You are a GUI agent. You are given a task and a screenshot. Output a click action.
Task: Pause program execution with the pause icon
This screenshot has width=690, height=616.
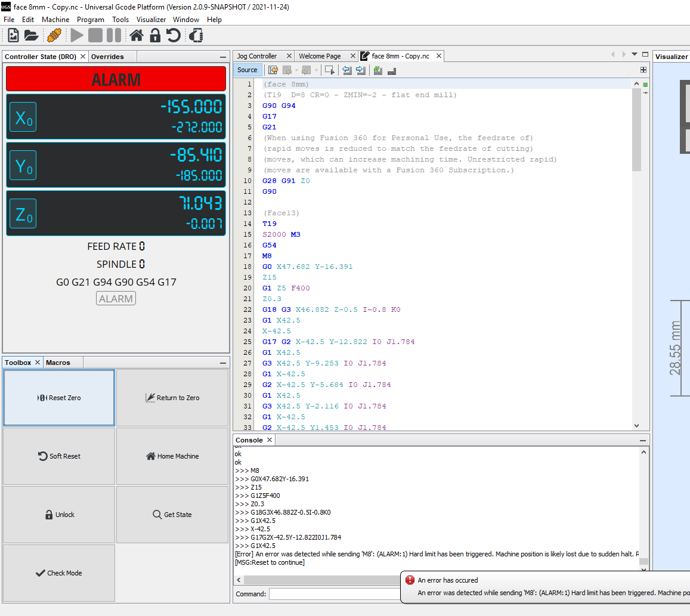tap(113, 35)
